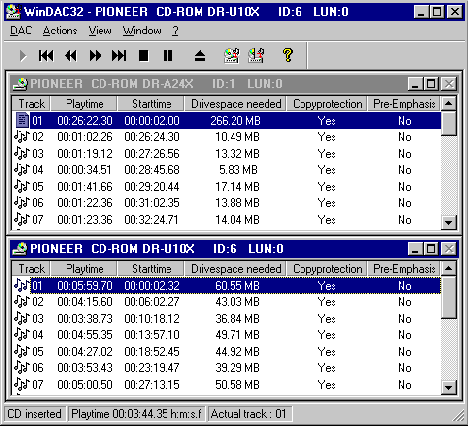Open the ? help menu
Screen dimensions: 468x426
(175, 31)
